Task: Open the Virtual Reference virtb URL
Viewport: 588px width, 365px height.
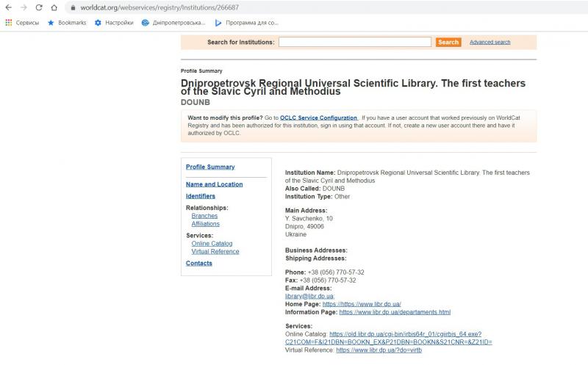Action: [x=379, y=350]
